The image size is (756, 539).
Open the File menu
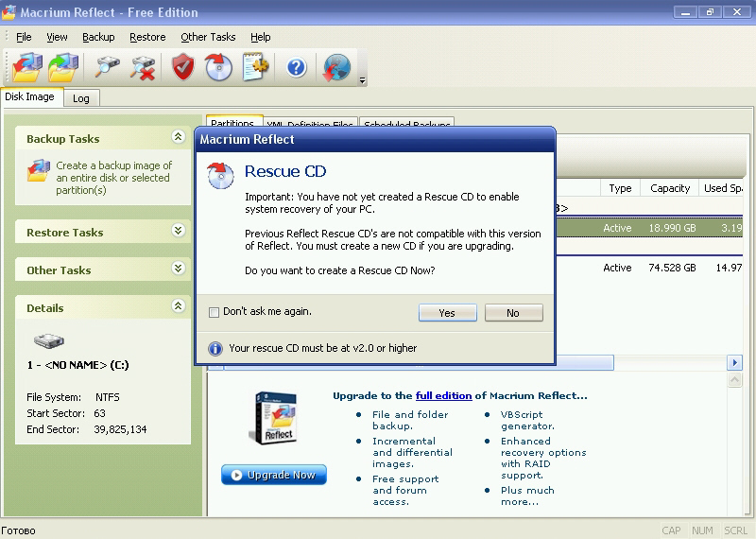pyautogui.click(x=24, y=37)
